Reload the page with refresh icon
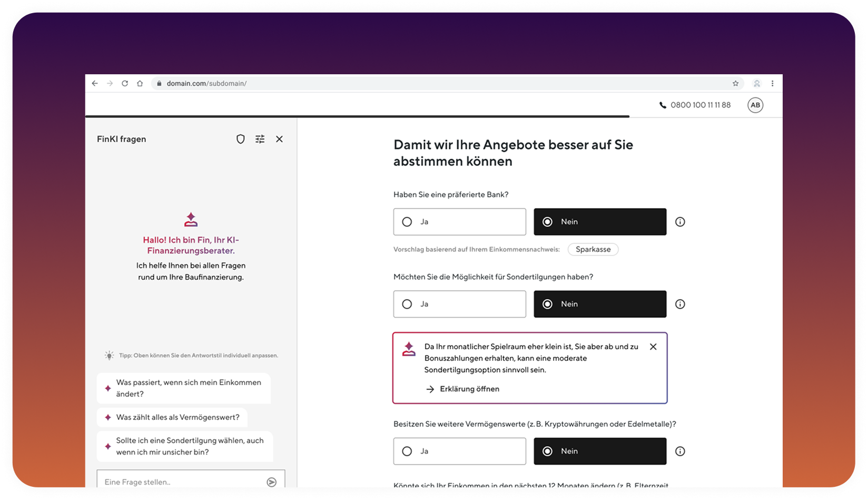The height and width of the screenshot is (500, 868). click(125, 83)
